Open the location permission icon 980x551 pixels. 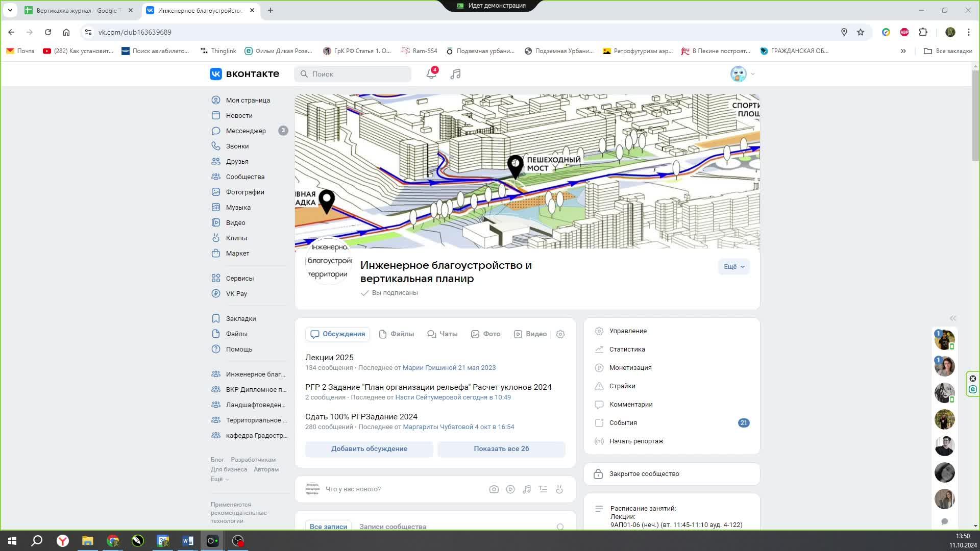(844, 32)
